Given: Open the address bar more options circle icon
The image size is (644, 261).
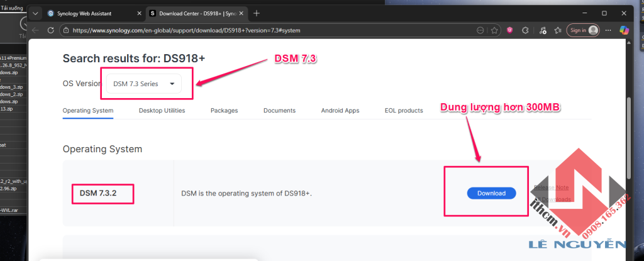Looking at the screenshot, I should pyautogui.click(x=480, y=30).
